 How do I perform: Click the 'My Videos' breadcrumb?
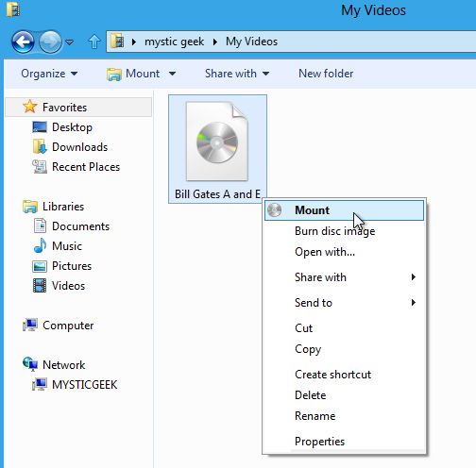point(251,42)
